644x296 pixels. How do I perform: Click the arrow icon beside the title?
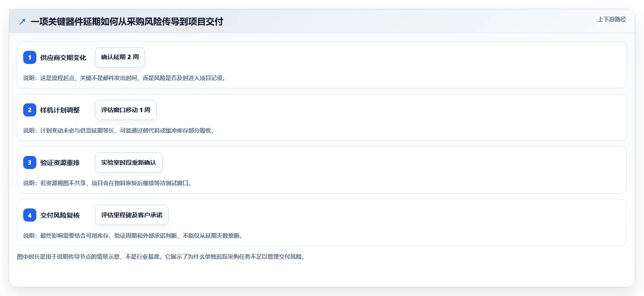[x=22, y=22]
